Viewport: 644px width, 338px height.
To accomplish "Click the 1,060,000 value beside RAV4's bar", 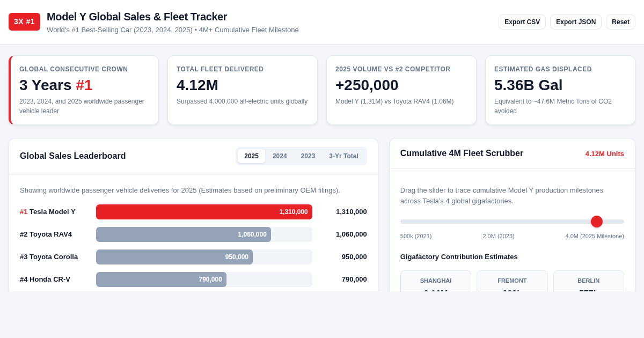I will tap(352, 234).
